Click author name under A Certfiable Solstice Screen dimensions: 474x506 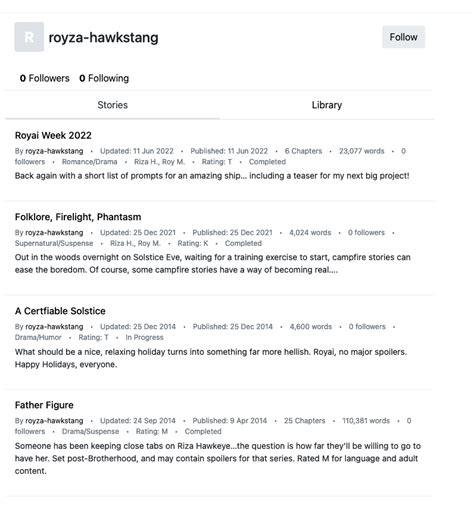click(54, 327)
